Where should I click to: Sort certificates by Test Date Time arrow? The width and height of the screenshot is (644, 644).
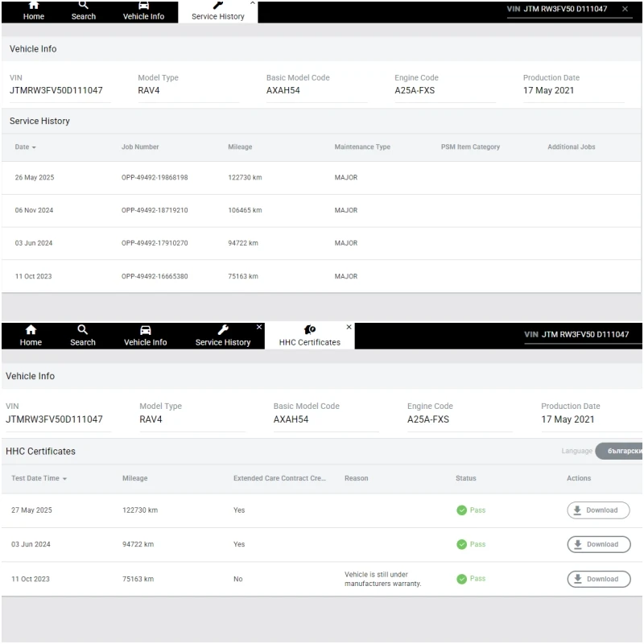[x=64, y=479]
